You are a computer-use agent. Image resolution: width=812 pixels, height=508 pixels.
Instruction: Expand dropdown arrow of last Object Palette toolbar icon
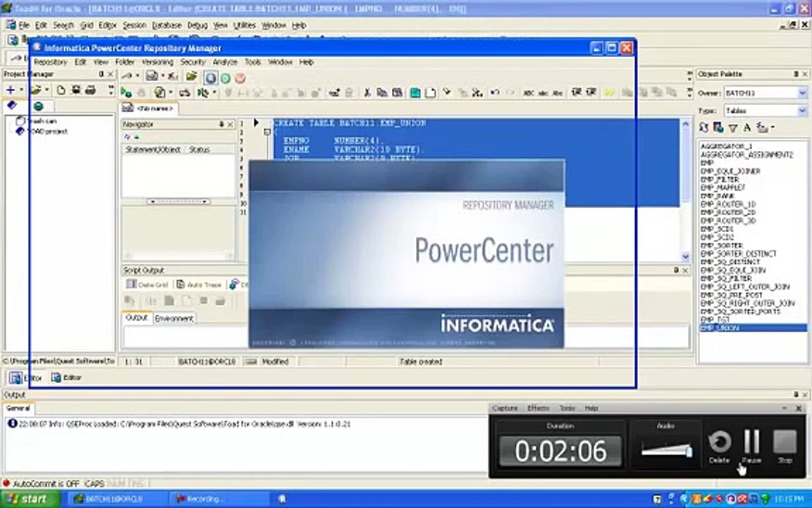tap(773, 128)
